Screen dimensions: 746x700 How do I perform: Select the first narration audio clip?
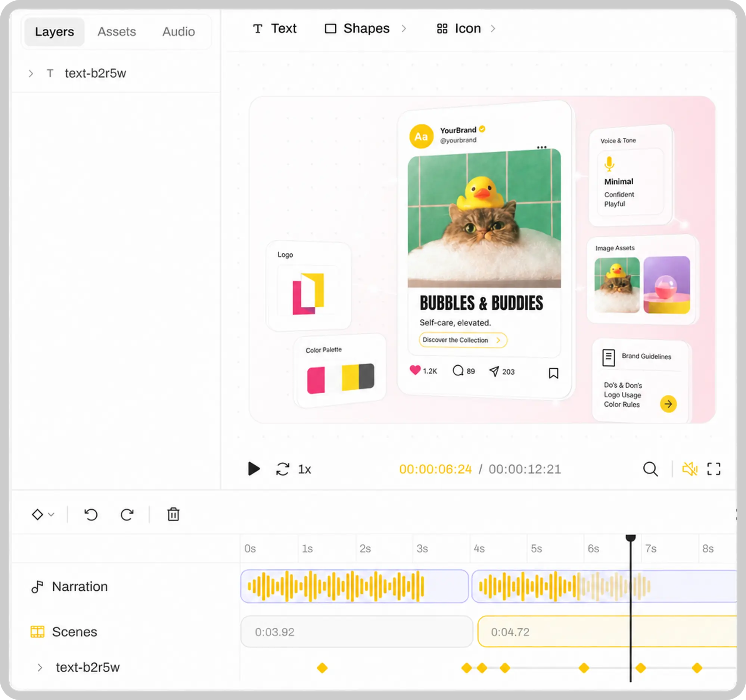(x=354, y=586)
